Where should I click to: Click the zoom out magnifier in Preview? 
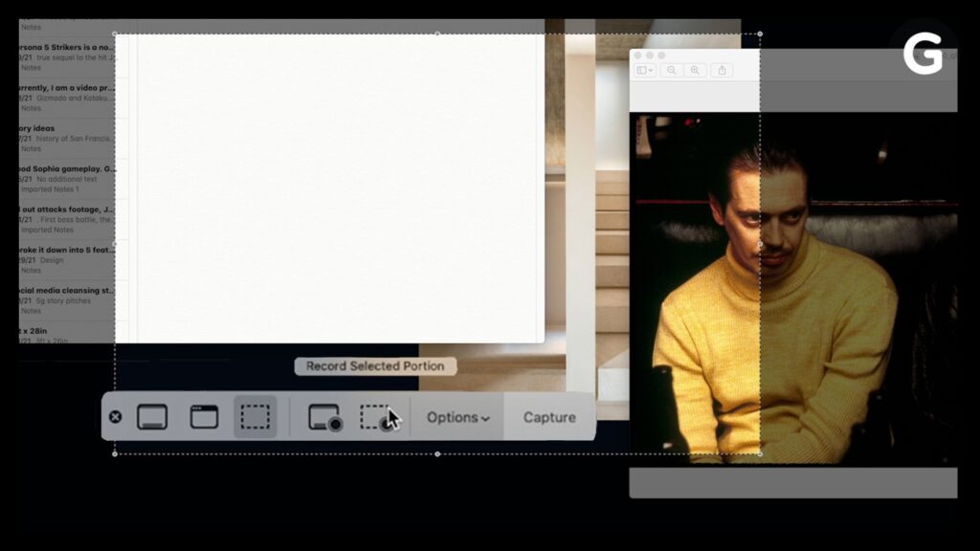click(672, 70)
